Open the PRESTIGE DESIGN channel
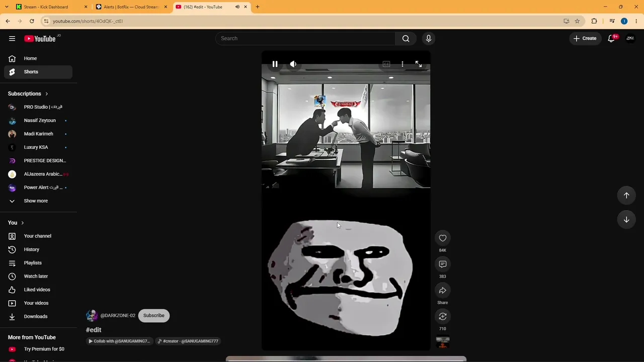The width and height of the screenshot is (644, 362). point(38,161)
